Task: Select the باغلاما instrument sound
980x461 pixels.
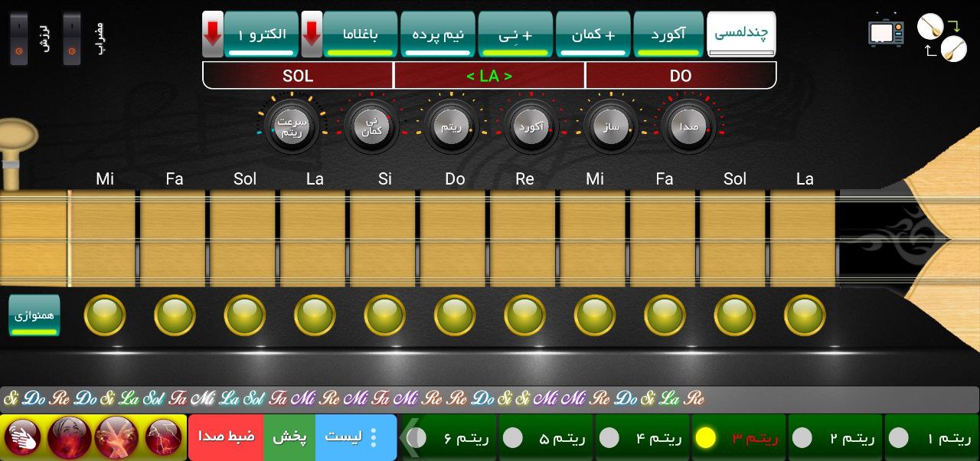Action: 360,34
